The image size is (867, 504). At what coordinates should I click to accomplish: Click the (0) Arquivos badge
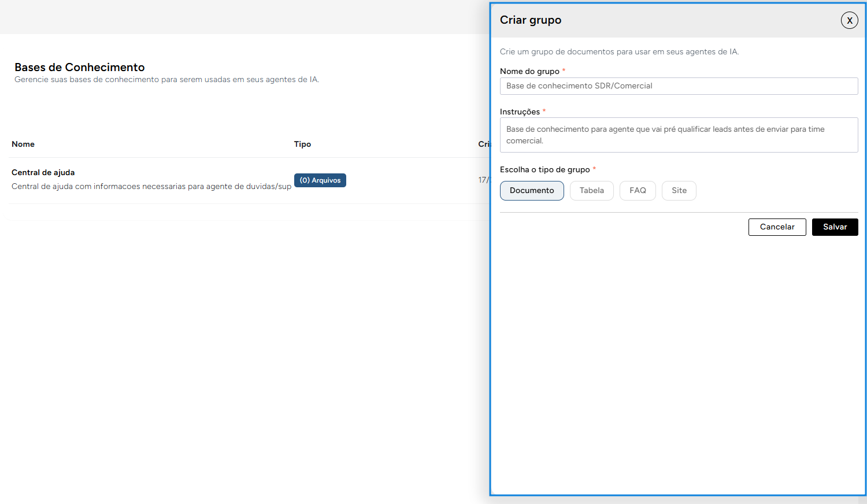pyautogui.click(x=320, y=180)
